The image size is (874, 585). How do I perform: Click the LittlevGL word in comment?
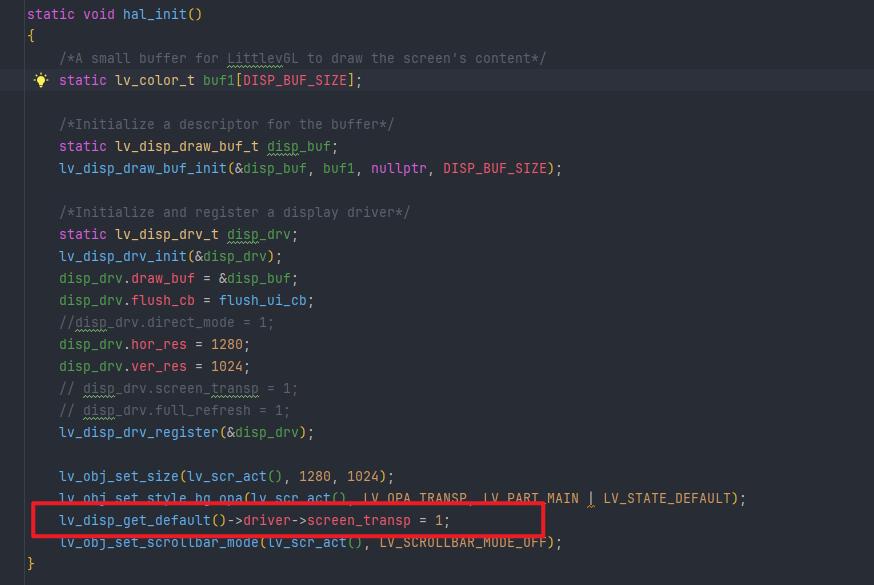[263, 58]
